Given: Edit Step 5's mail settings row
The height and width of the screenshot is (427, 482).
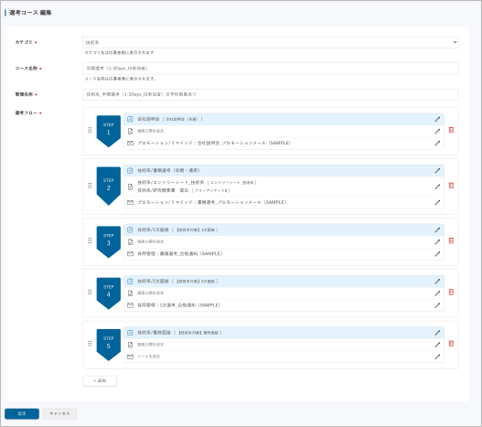Looking at the screenshot, I should pyautogui.click(x=437, y=356).
